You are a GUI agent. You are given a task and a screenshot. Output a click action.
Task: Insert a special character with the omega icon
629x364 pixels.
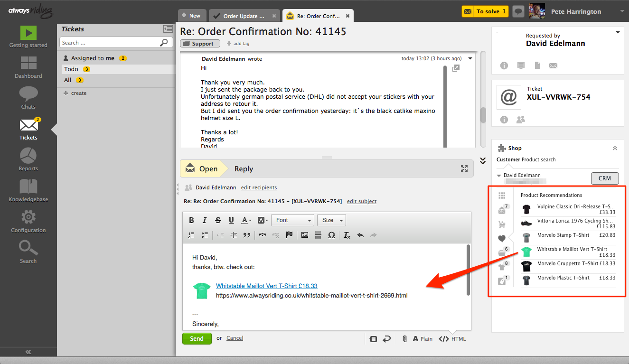point(331,235)
